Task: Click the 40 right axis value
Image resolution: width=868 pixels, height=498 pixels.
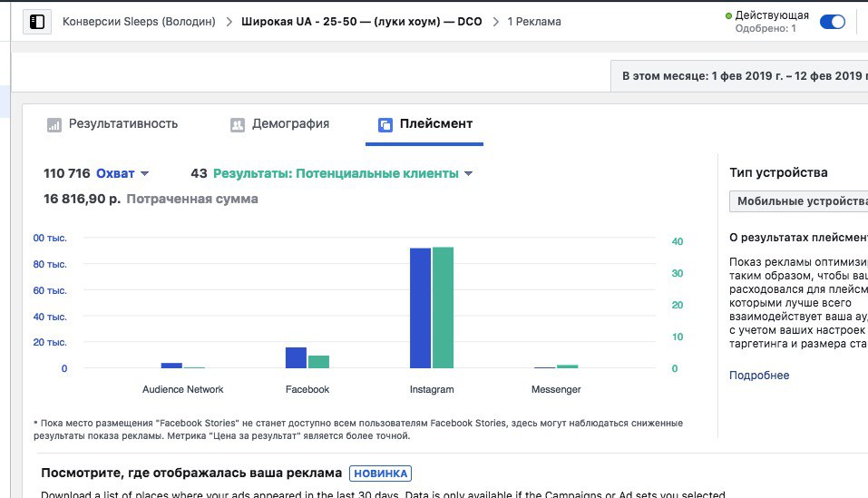Action: 677,241
